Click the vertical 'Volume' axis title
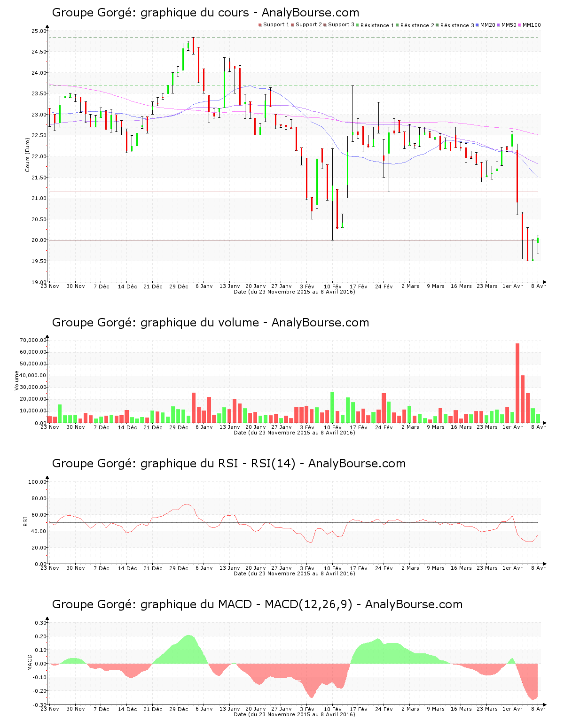 pos(17,381)
